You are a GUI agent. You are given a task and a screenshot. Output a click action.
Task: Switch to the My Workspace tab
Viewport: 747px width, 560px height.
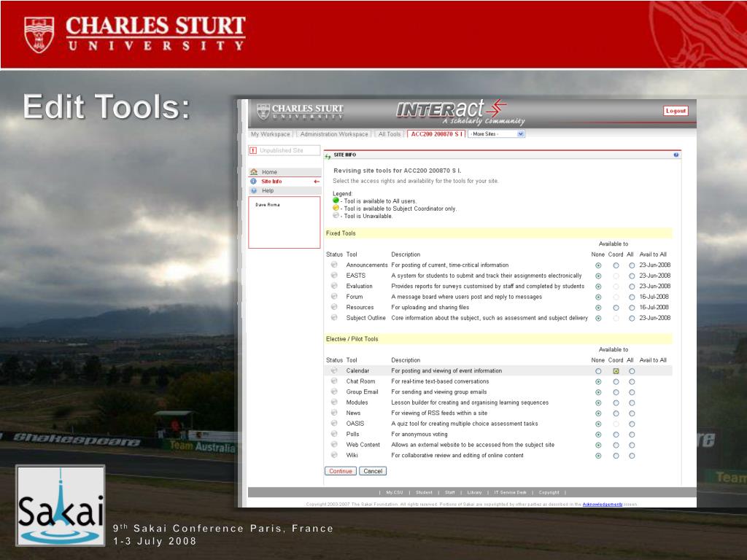270,134
